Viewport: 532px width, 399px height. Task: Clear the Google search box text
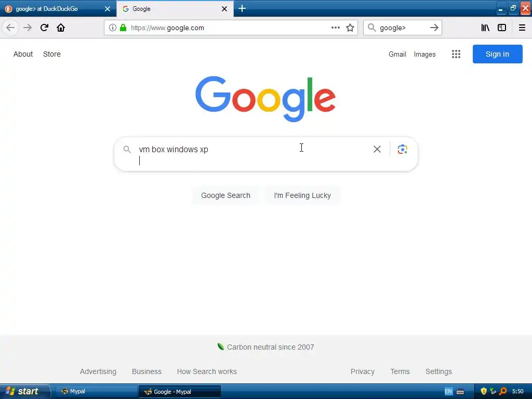coord(377,149)
